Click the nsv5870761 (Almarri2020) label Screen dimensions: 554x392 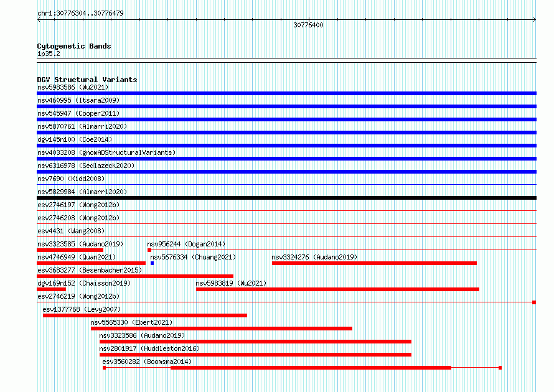pos(82,126)
